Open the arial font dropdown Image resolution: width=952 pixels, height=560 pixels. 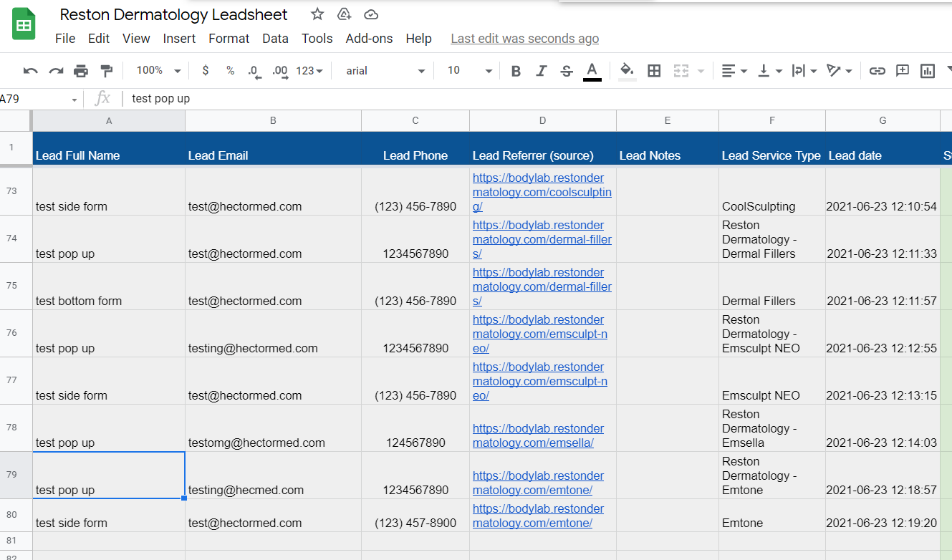pyautogui.click(x=385, y=70)
